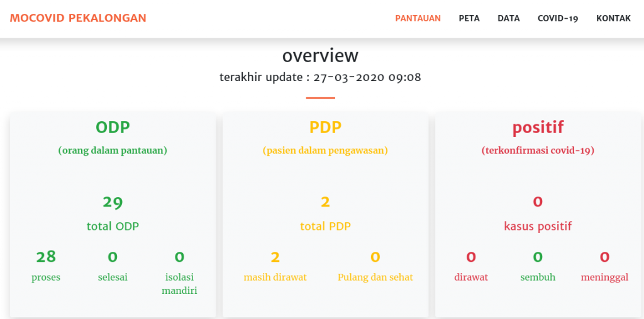Select the PDP card title
Image resolution: width=644 pixels, height=319 pixels.
325,127
